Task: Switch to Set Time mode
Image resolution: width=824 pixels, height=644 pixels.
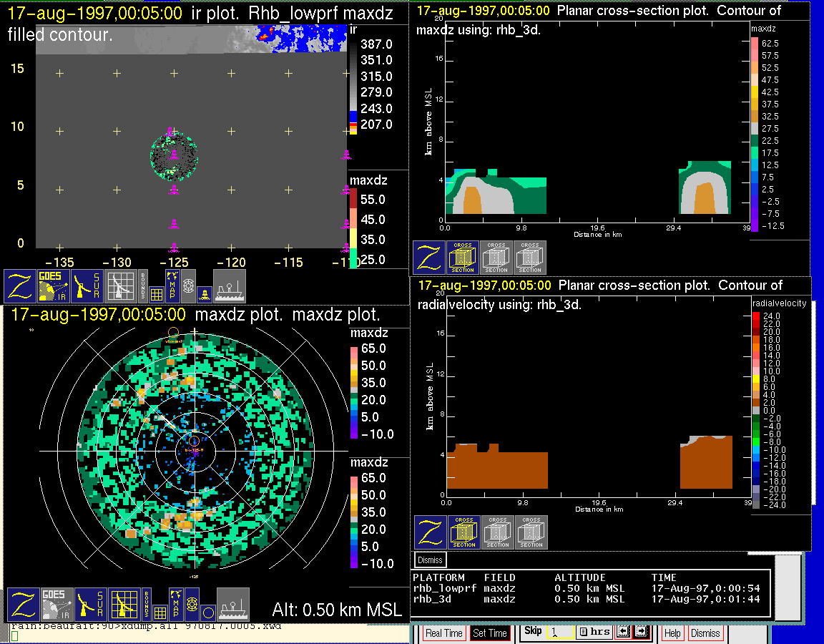Action: point(490,633)
